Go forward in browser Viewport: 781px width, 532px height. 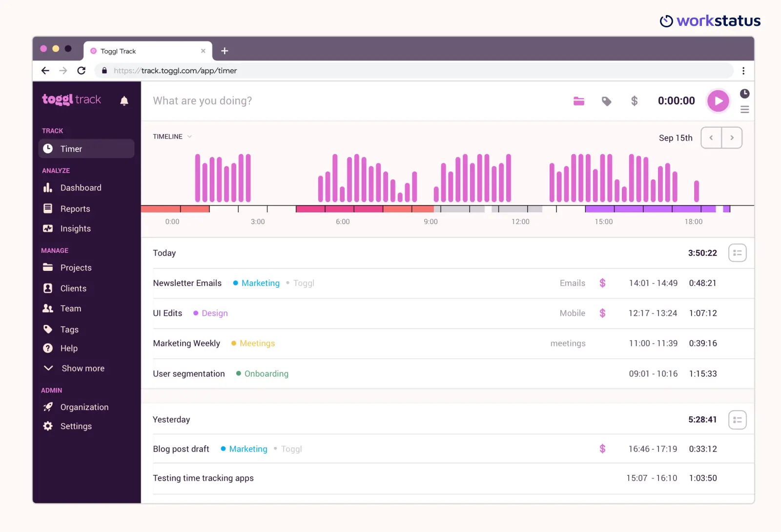[x=63, y=71]
